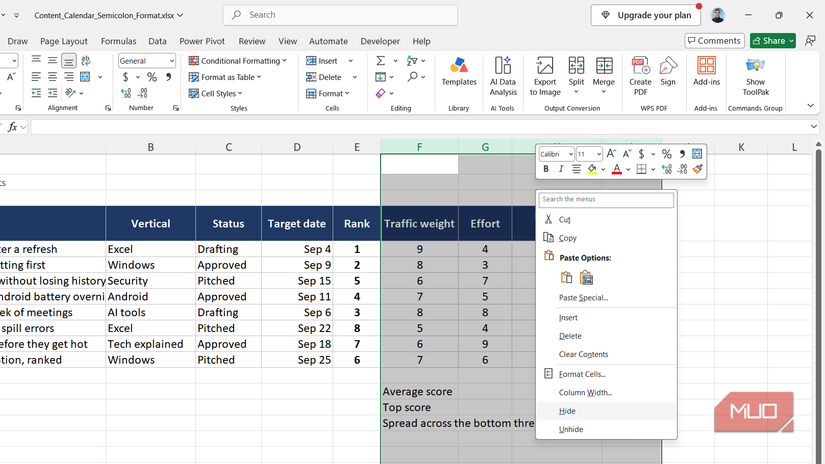Toggle ribbon Align Left button
825x464 pixels.
click(36, 77)
